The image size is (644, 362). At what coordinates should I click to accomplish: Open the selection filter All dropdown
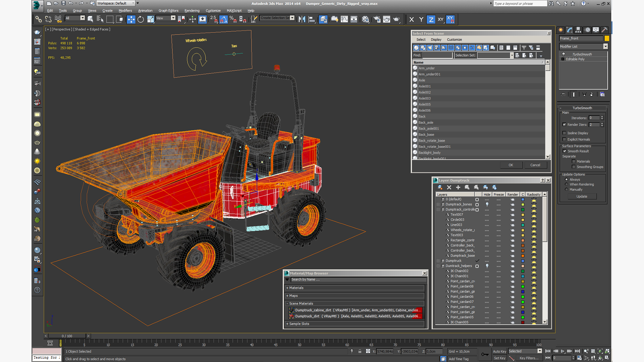click(x=75, y=18)
